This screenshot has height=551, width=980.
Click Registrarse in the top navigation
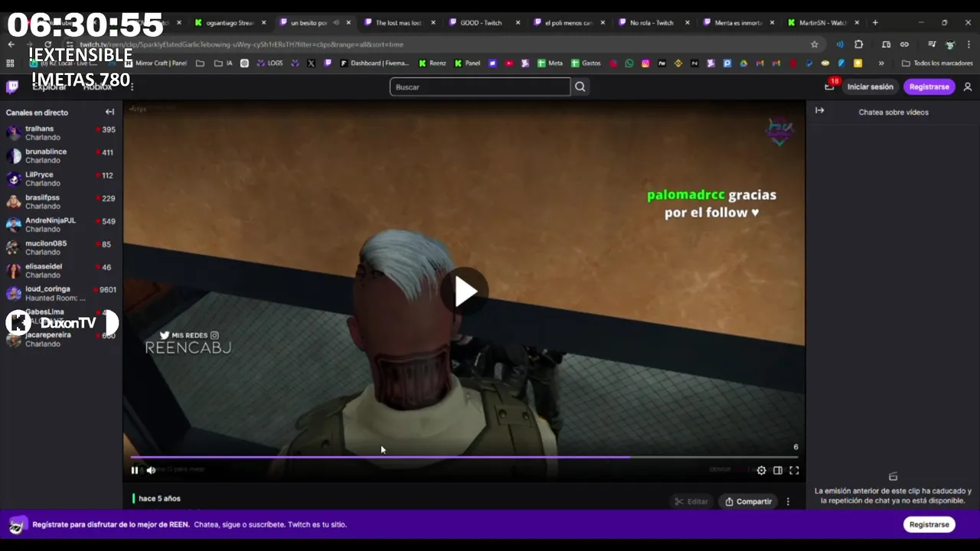(929, 86)
